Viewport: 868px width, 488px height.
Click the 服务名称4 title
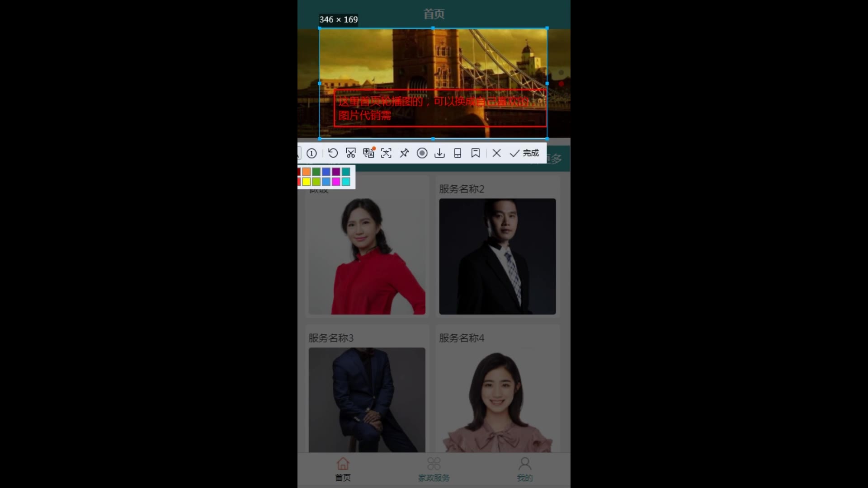click(462, 338)
